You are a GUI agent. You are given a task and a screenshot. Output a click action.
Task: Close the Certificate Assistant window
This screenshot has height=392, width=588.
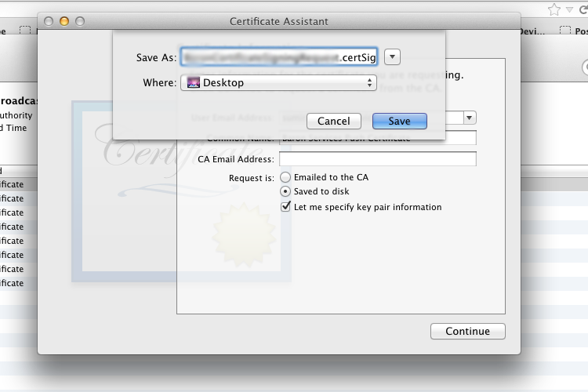click(x=49, y=21)
